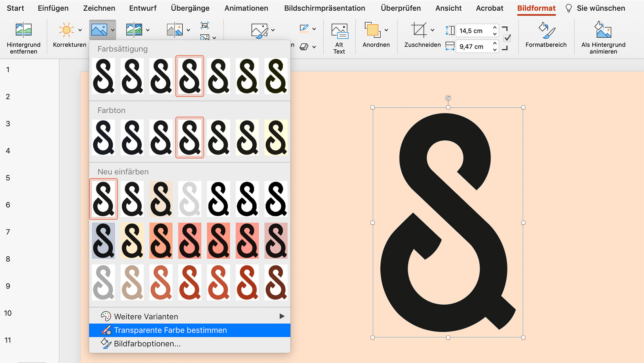Click the Farbe picture icon button
This screenshot has width=644, height=363.
click(x=99, y=30)
